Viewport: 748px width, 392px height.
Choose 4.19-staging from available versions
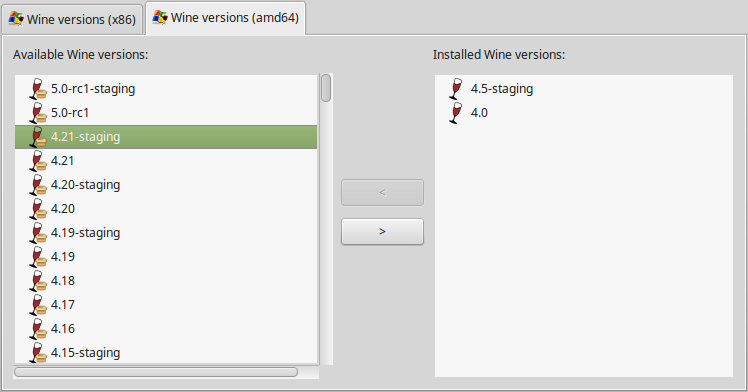166,233
